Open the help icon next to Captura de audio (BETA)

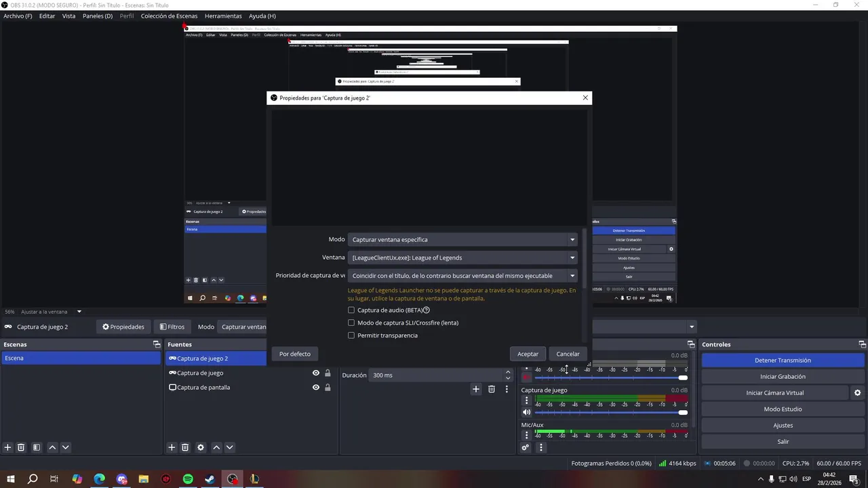pyautogui.click(x=427, y=310)
